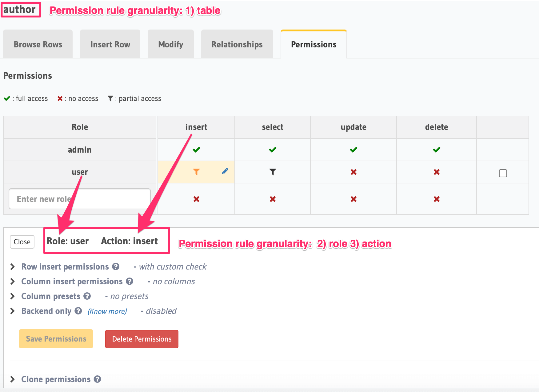This screenshot has height=392, width=539.
Task: Expand Row insert permissions section
Action: coord(65,267)
